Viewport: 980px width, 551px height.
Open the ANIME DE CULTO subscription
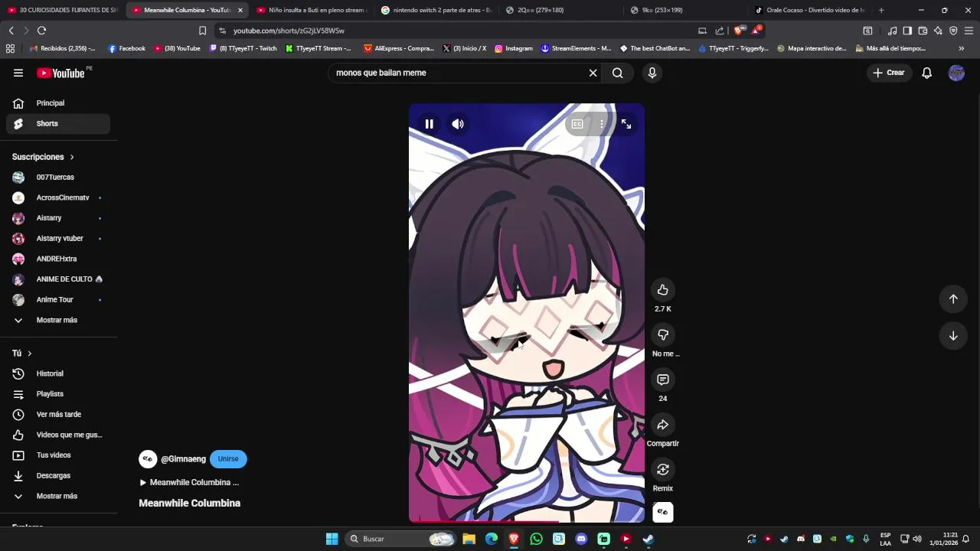pyautogui.click(x=58, y=279)
